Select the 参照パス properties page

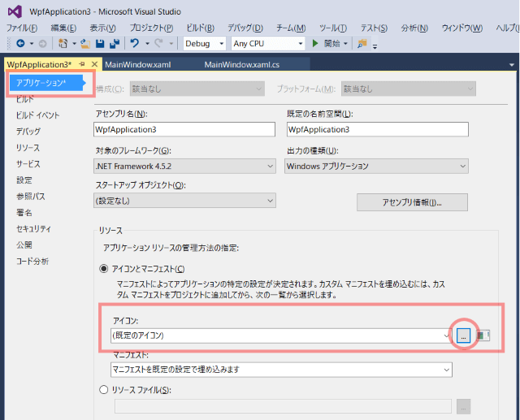[x=31, y=197]
